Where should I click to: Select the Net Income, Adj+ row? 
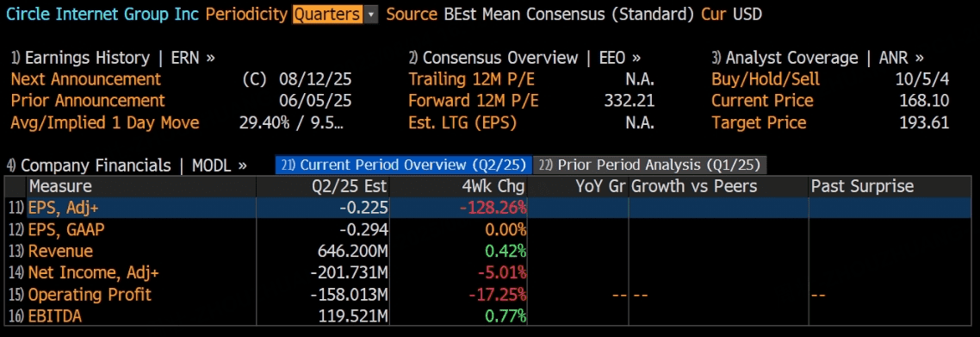tap(490, 272)
